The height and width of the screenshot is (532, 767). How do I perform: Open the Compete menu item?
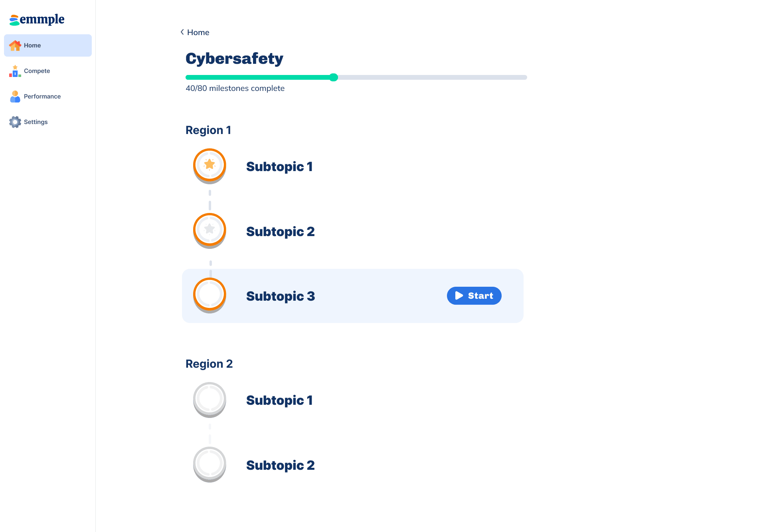pyautogui.click(x=37, y=71)
